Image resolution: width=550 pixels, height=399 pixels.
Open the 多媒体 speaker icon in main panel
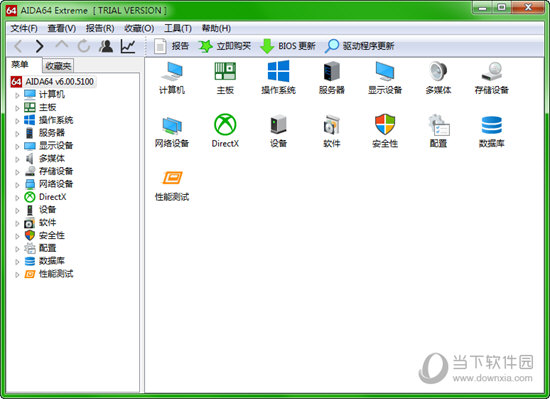438,71
